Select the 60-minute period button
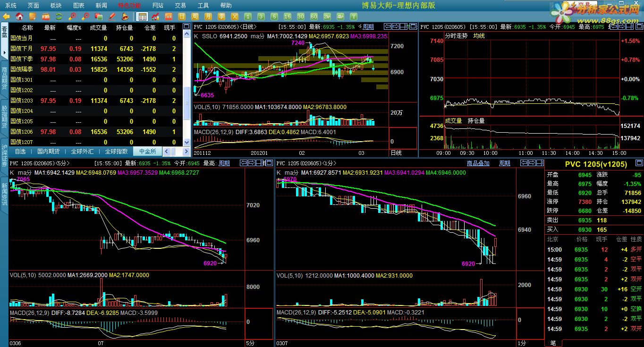 314,17
